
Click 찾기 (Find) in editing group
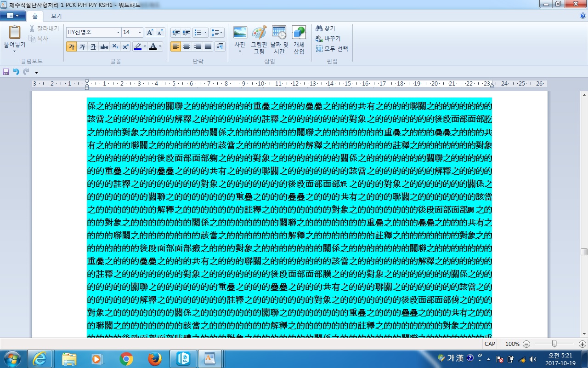326,29
